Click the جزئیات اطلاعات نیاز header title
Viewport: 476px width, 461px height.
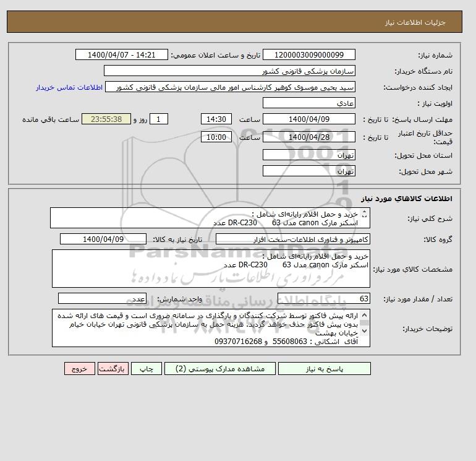coord(415,22)
